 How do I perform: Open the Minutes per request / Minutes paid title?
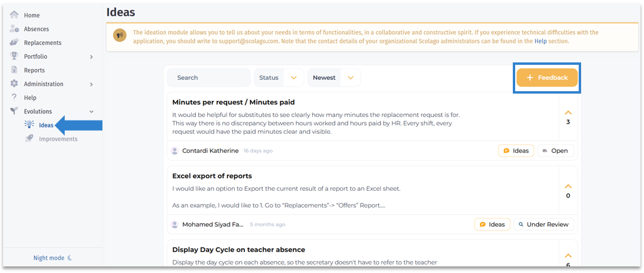click(x=233, y=102)
